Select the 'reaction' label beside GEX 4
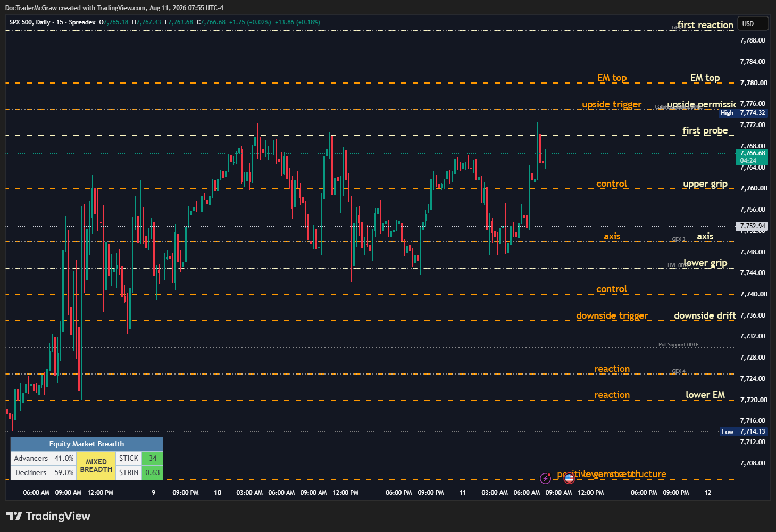This screenshot has height=532, width=776. click(x=612, y=369)
